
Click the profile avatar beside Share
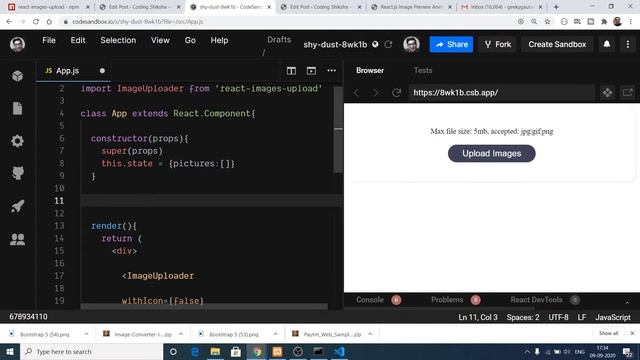[x=411, y=44]
